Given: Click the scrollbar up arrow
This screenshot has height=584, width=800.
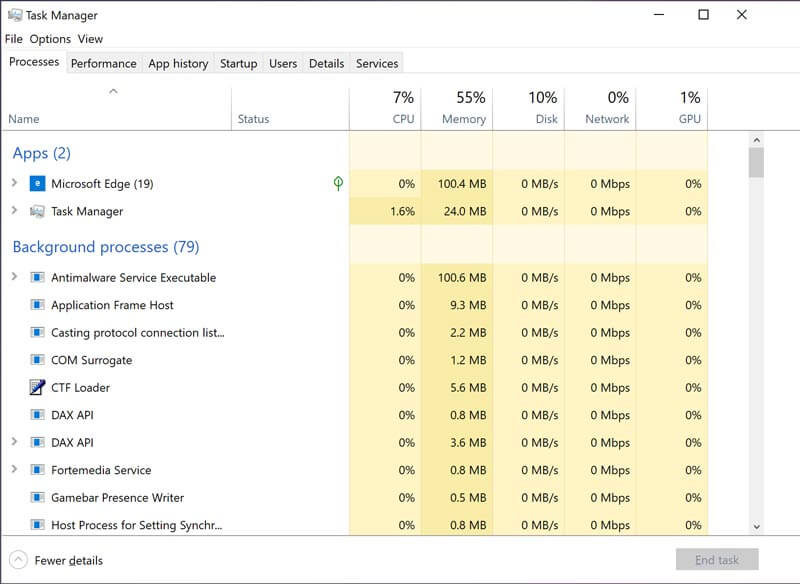Looking at the screenshot, I should point(757,140).
